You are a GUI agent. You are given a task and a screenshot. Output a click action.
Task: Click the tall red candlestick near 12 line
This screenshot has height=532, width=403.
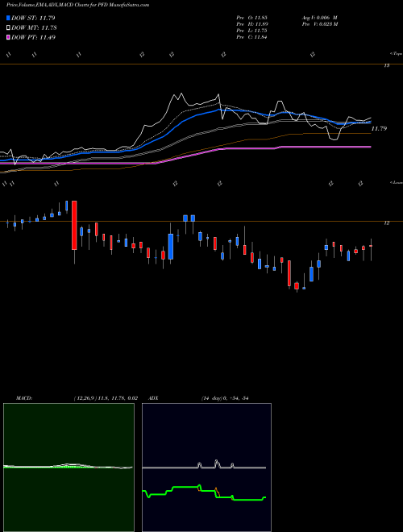[74, 225]
